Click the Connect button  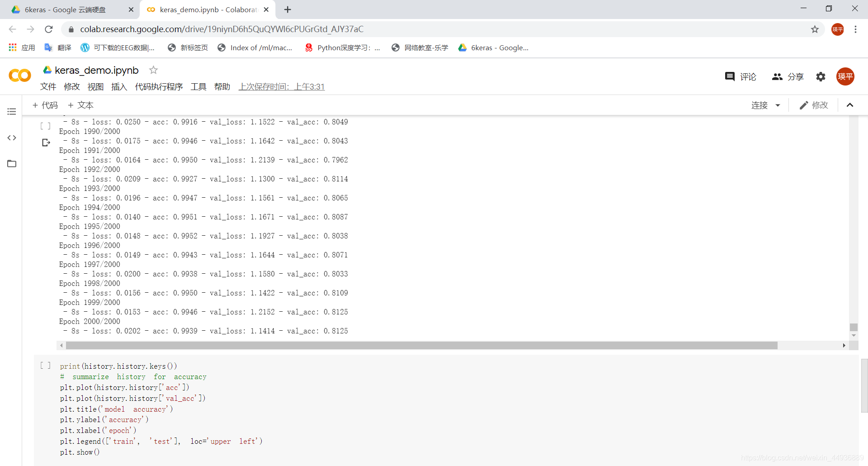pos(759,105)
